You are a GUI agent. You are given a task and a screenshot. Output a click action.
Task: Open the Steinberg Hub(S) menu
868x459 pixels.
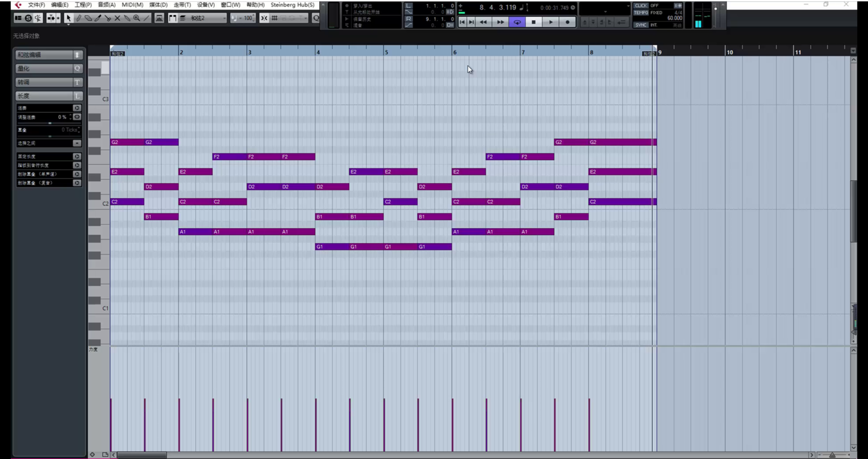(x=292, y=5)
